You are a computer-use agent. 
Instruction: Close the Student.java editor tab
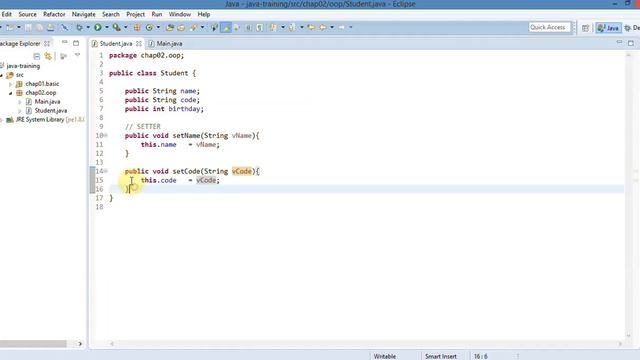pos(139,43)
